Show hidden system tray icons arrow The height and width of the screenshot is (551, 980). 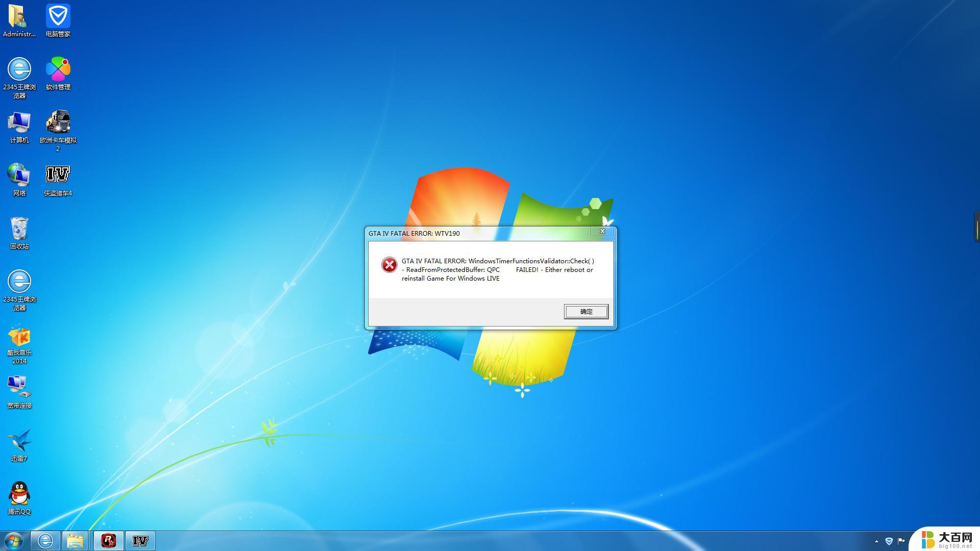pyautogui.click(x=876, y=541)
